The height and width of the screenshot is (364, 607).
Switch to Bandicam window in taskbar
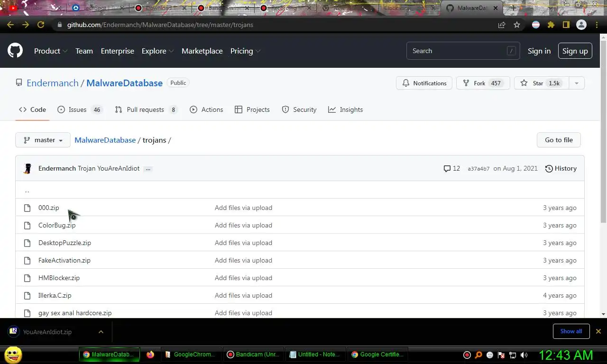(253, 355)
